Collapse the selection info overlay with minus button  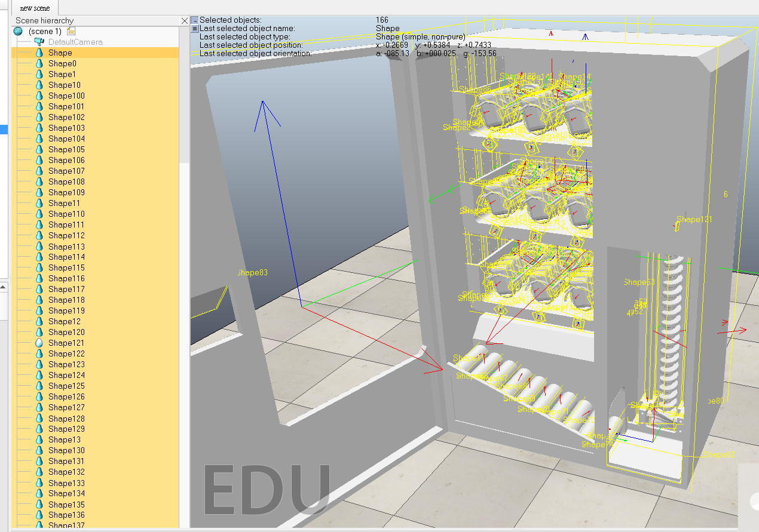tap(194, 20)
